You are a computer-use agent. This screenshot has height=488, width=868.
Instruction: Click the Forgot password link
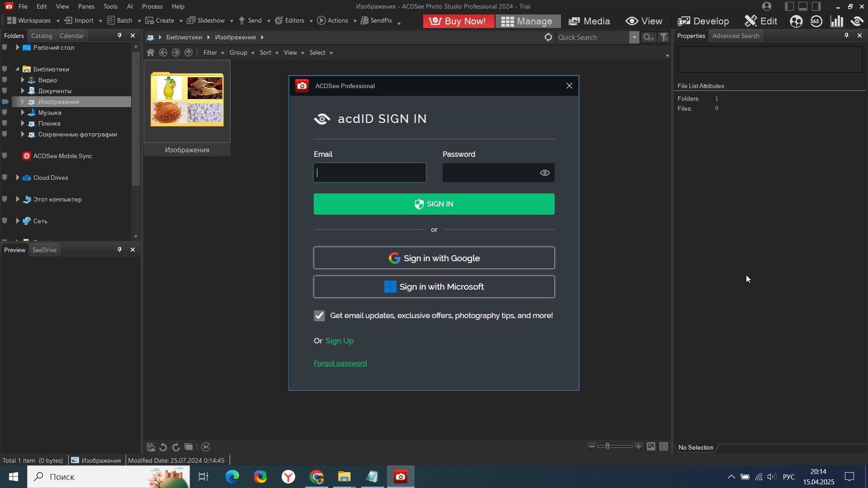[x=340, y=363]
